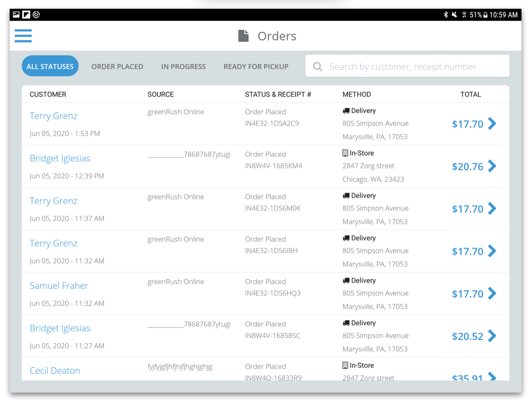Click the Bluetooth icon in status bar

click(x=446, y=15)
